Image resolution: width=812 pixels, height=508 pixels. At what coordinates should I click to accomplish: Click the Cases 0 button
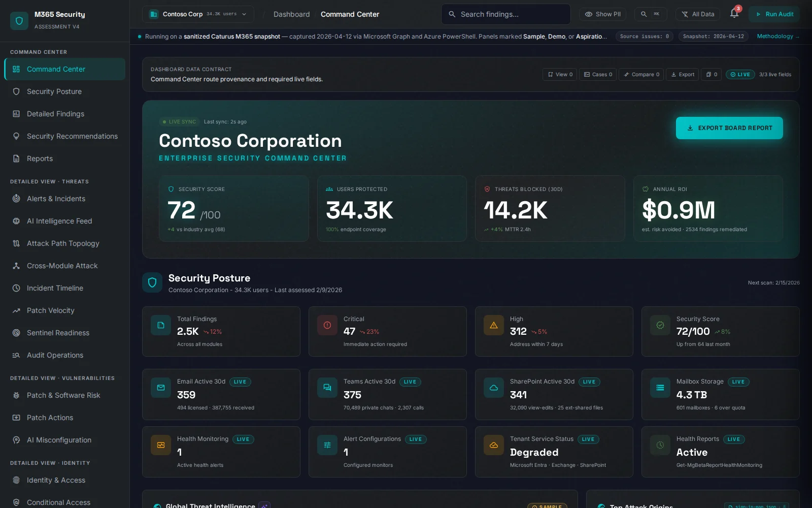[x=598, y=74]
